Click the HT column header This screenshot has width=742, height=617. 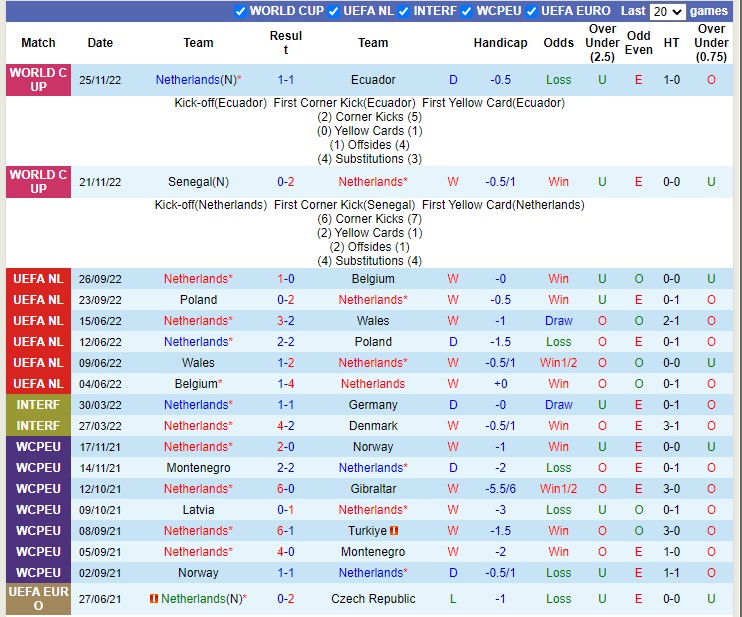point(671,43)
